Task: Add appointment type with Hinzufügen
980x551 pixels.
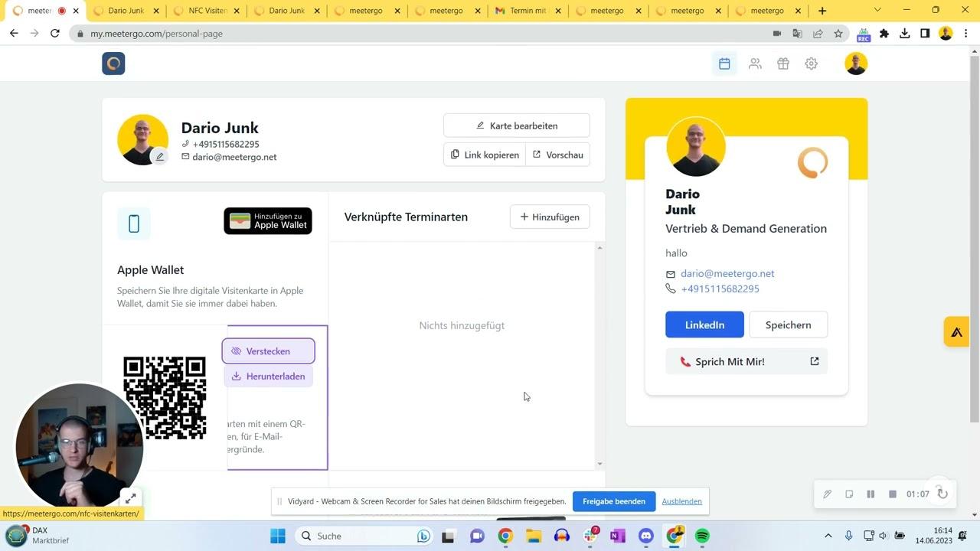Action: 549,217
